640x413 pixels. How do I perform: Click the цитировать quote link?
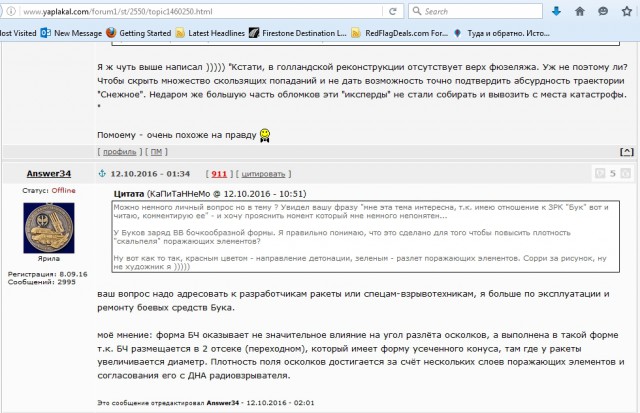(263, 174)
